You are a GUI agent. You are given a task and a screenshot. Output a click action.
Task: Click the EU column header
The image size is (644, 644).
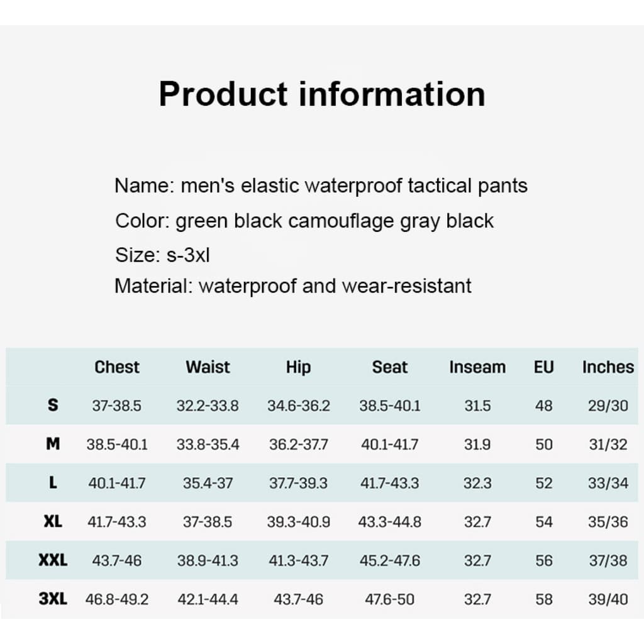(x=544, y=367)
